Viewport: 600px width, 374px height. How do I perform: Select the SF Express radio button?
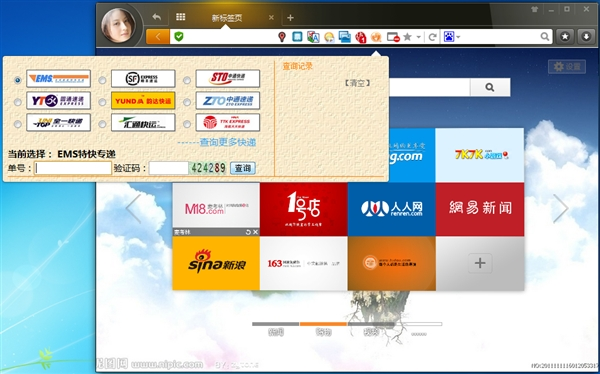pos(102,80)
